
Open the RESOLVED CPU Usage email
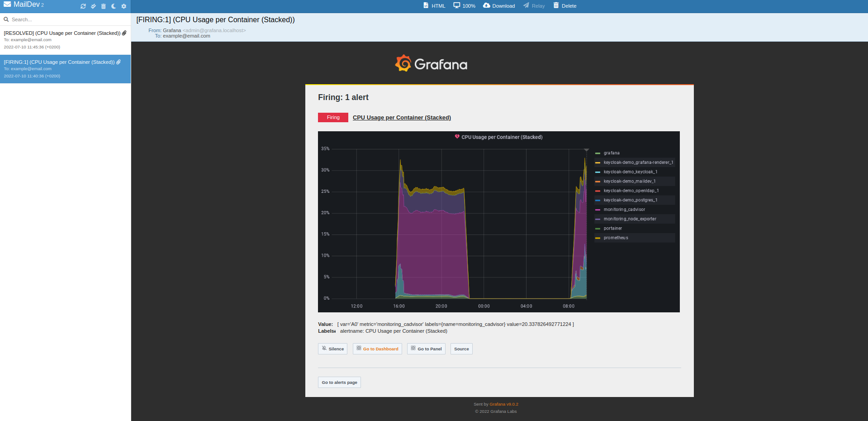[65, 40]
